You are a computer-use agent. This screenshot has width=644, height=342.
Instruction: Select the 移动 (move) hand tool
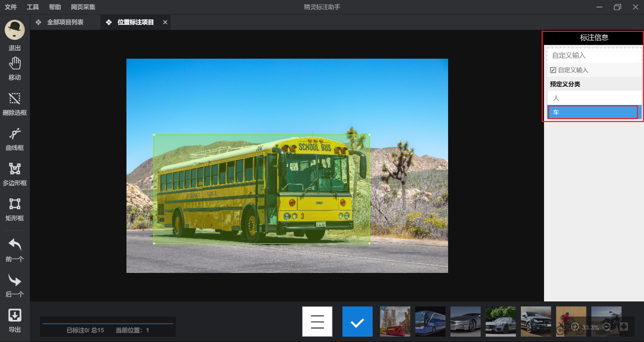point(15,68)
